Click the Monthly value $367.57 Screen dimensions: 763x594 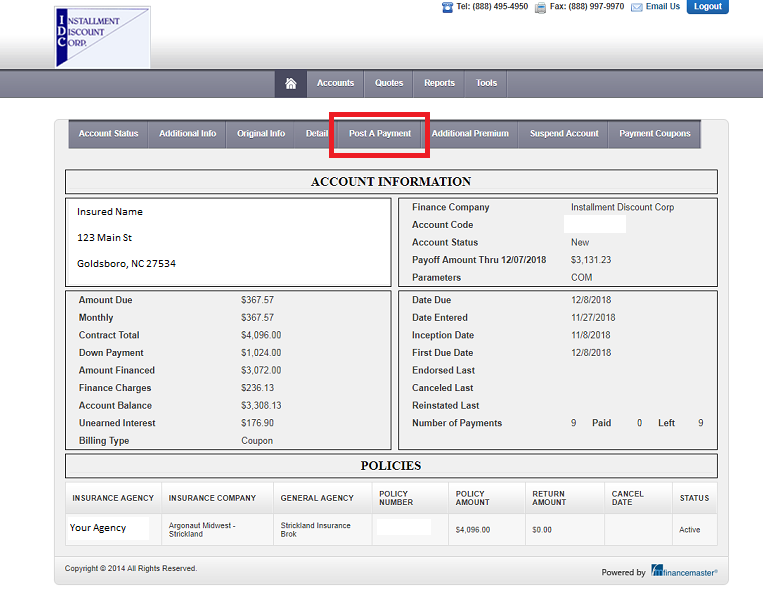257,317
